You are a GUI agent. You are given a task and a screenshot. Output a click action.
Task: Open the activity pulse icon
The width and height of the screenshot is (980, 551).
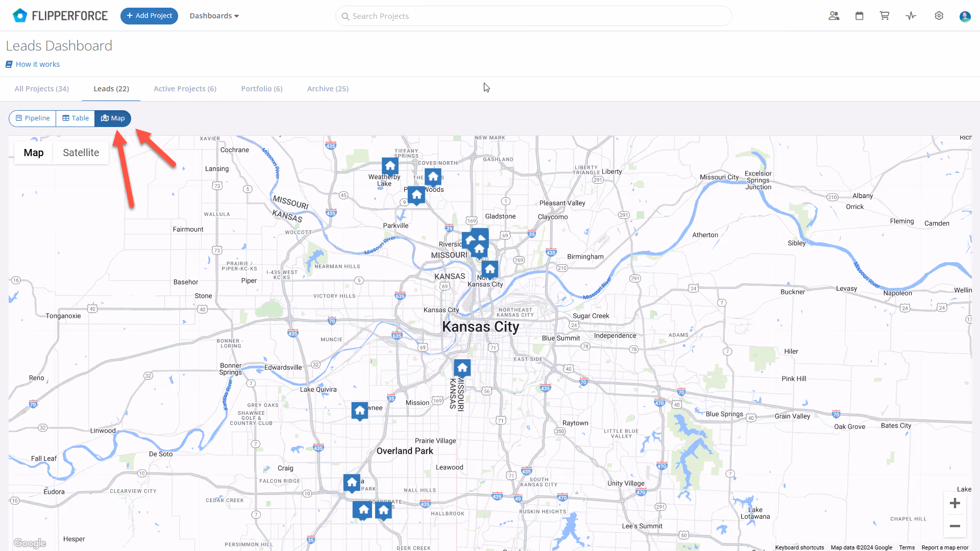tap(911, 16)
